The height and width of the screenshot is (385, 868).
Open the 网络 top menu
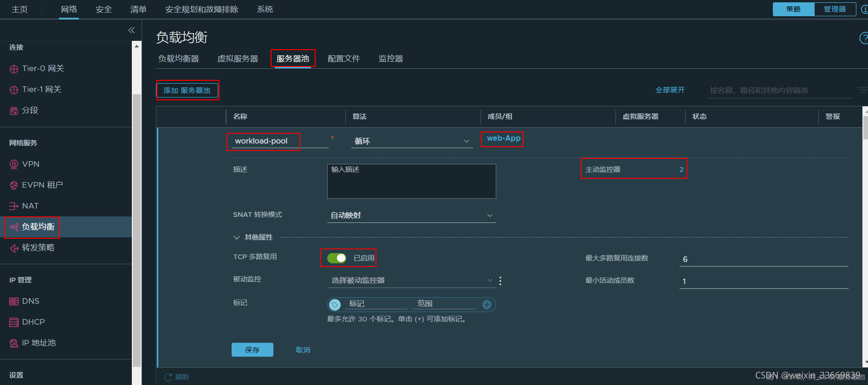tap(69, 9)
